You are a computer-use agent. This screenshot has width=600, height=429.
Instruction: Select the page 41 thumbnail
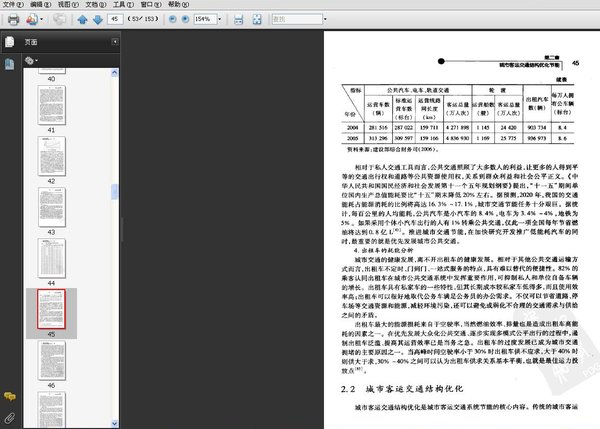pos(52,105)
